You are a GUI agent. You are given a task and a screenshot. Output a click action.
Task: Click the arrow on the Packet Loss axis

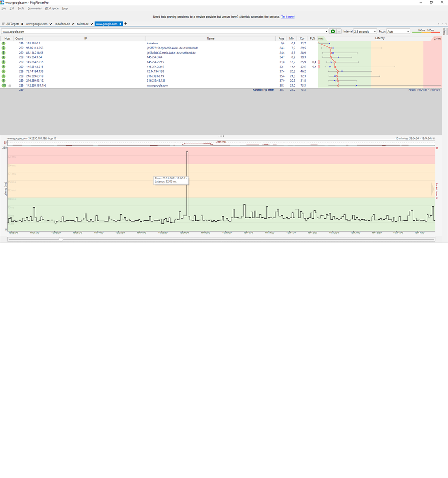(x=433, y=189)
